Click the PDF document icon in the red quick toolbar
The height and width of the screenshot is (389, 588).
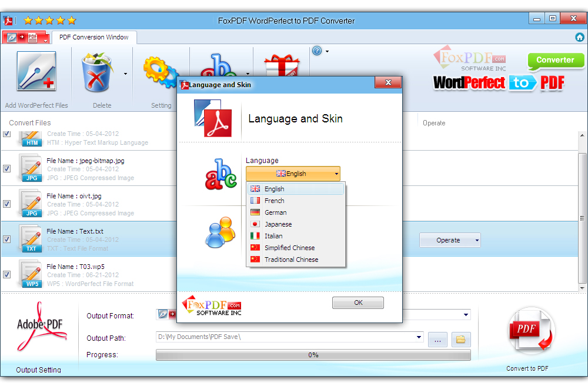[32, 38]
